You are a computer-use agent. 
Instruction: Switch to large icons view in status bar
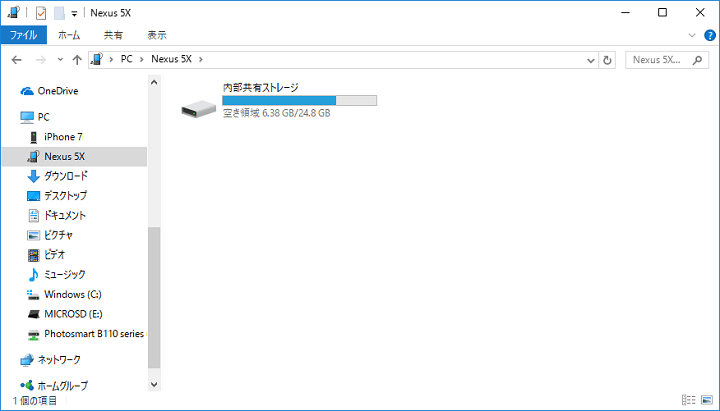tap(707, 400)
